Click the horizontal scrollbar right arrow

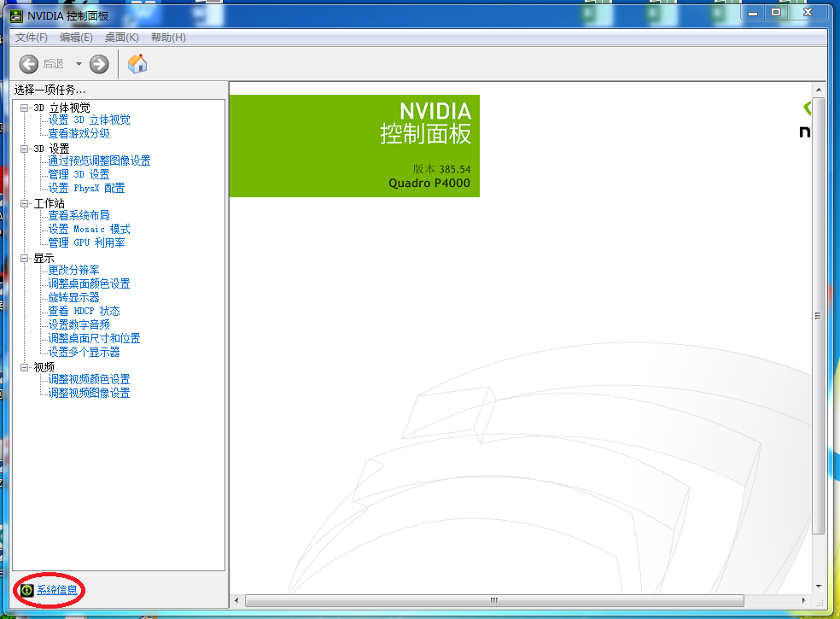803,600
